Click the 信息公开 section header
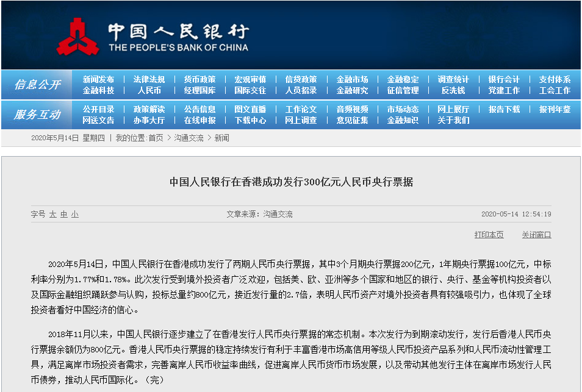Image resolution: width=582 pixels, height=392 pixels. pos(37,85)
